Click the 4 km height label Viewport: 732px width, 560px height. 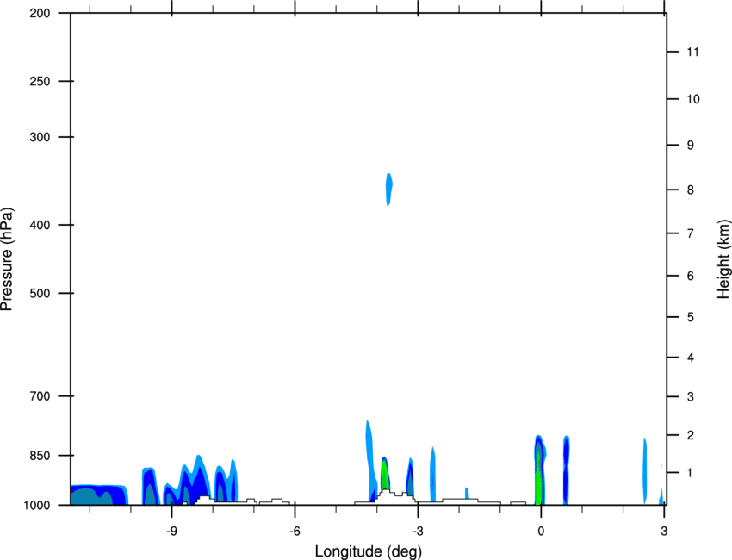691,358
